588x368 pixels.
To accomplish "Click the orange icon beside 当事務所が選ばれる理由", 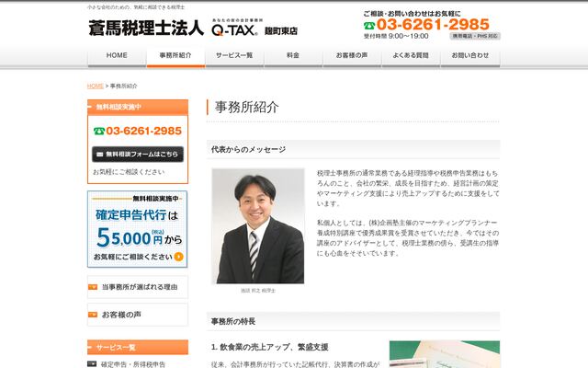I will click(x=93, y=287).
